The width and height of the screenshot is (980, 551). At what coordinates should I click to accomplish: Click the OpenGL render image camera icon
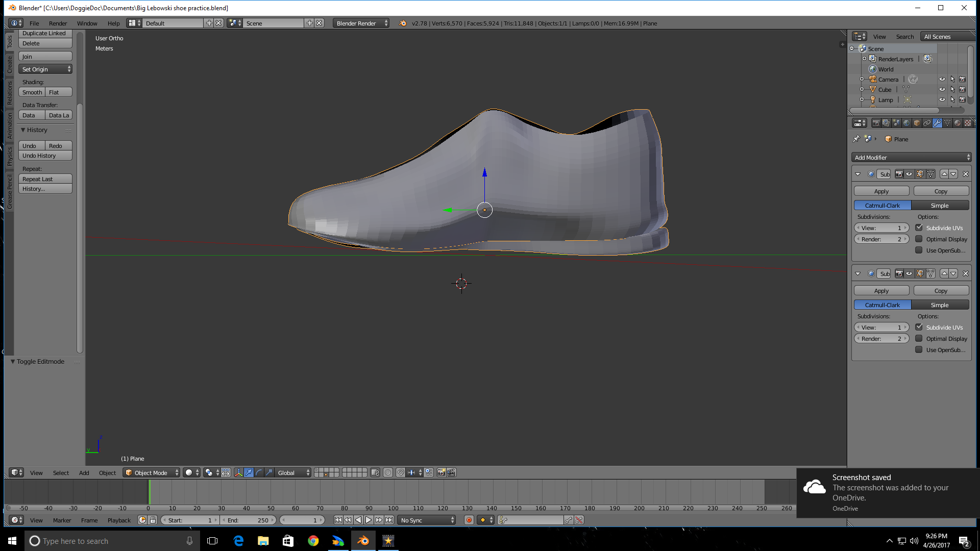442,473
